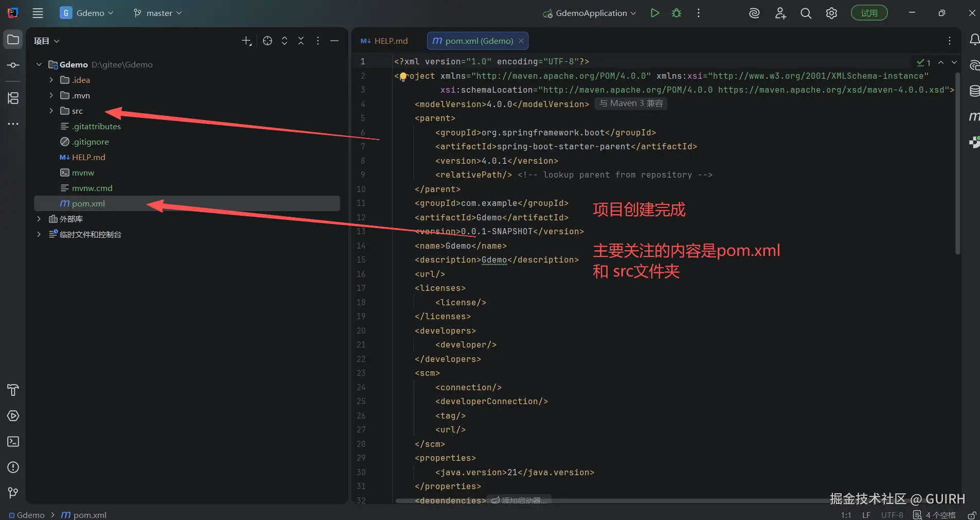Open the master branch dropdown
This screenshot has height=520, width=980.
coord(157,13)
